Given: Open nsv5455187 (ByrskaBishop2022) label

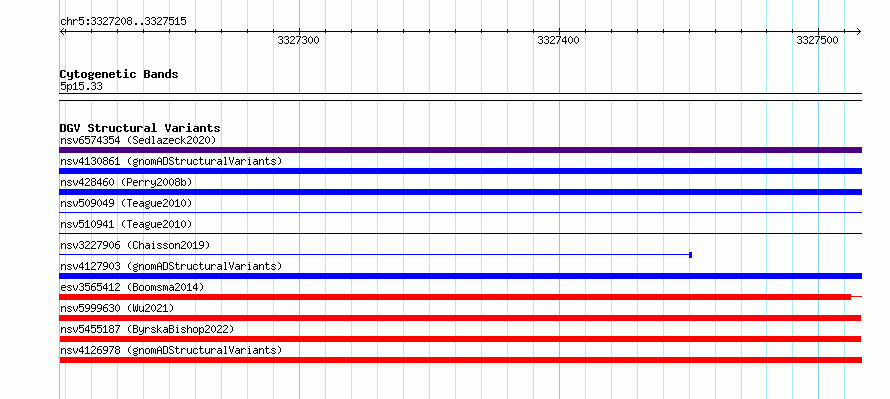Looking at the screenshot, I should (x=147, y=329).
